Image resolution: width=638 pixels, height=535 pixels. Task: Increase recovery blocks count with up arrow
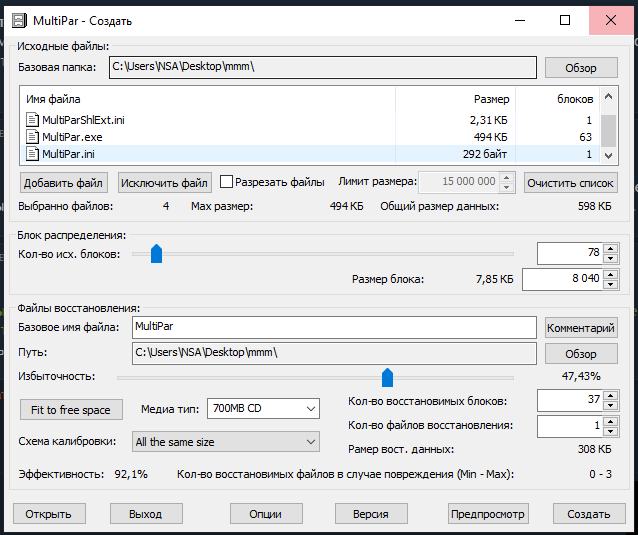(x=610, y=395)
